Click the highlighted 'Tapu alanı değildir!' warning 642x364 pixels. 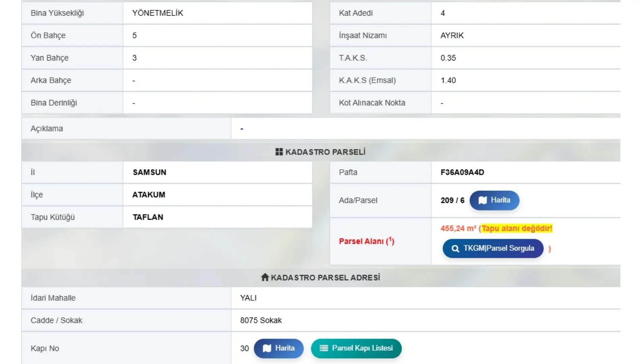[x=517, y=229]
